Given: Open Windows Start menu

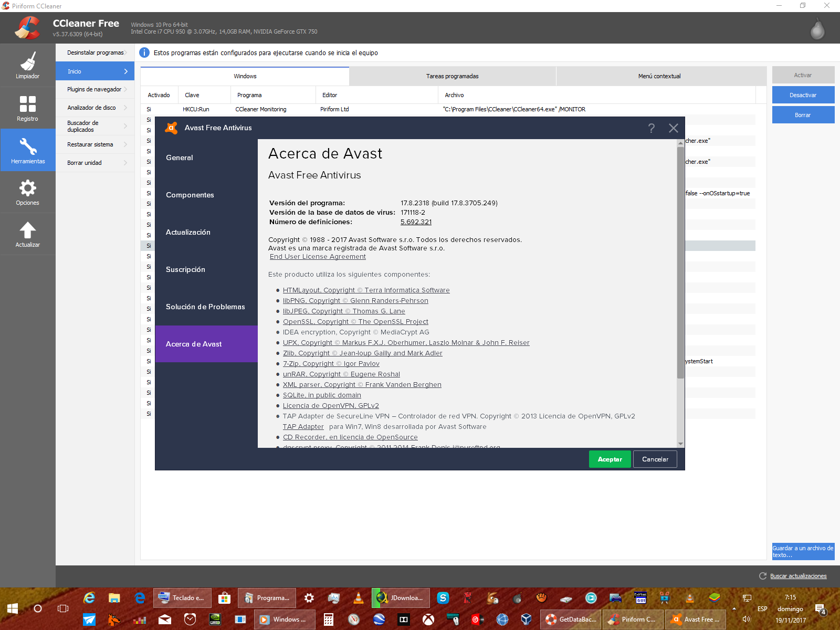Looking at the screenshot, I should [x=13, y=608].
